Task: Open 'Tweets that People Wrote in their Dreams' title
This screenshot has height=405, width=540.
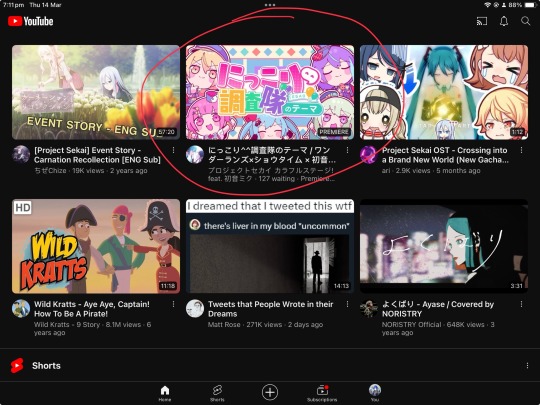Action: click(x=270, y=309)
